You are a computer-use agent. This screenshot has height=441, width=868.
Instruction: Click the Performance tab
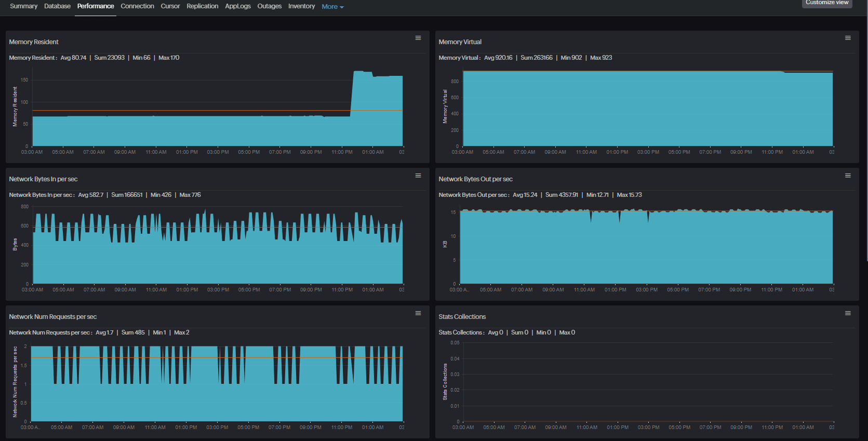pos(96,6)
